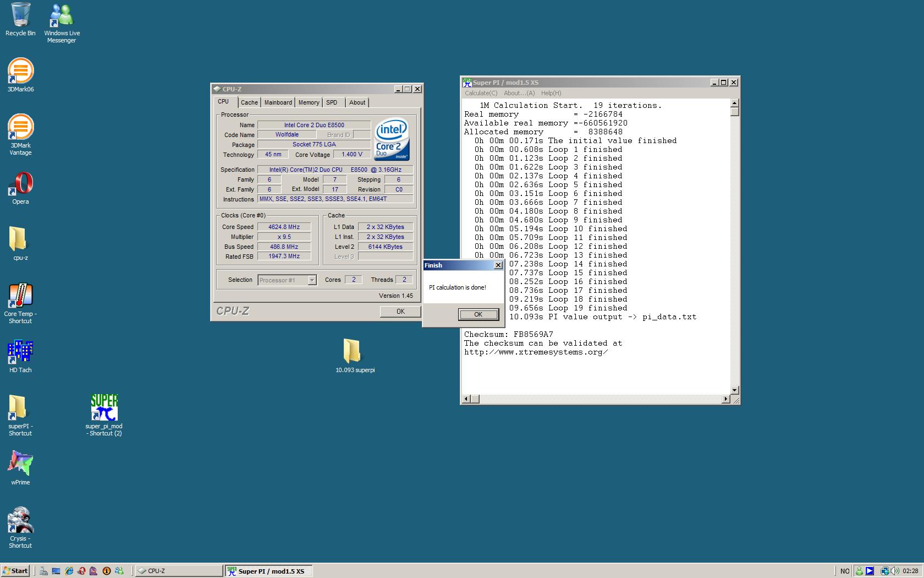Click the Bus Speed value 486.8 MHz
The width and height of the screenshot is (924, 578).
coord(284,247)
